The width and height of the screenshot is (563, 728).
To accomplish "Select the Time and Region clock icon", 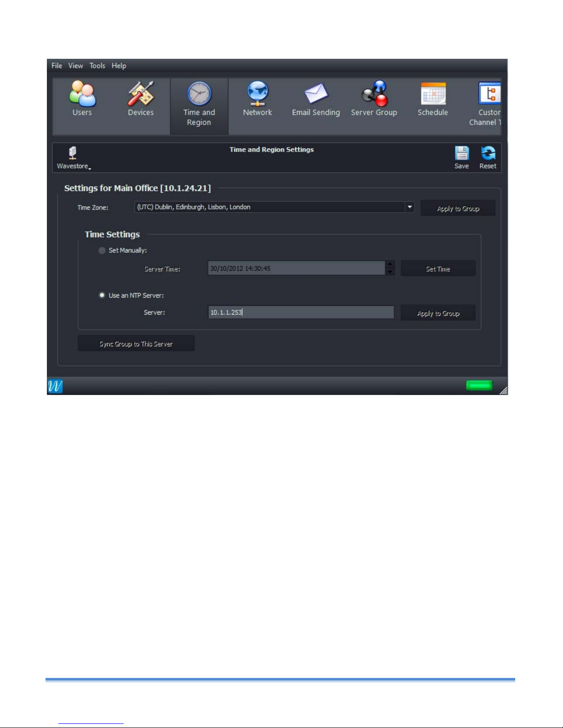I will 199,94.
